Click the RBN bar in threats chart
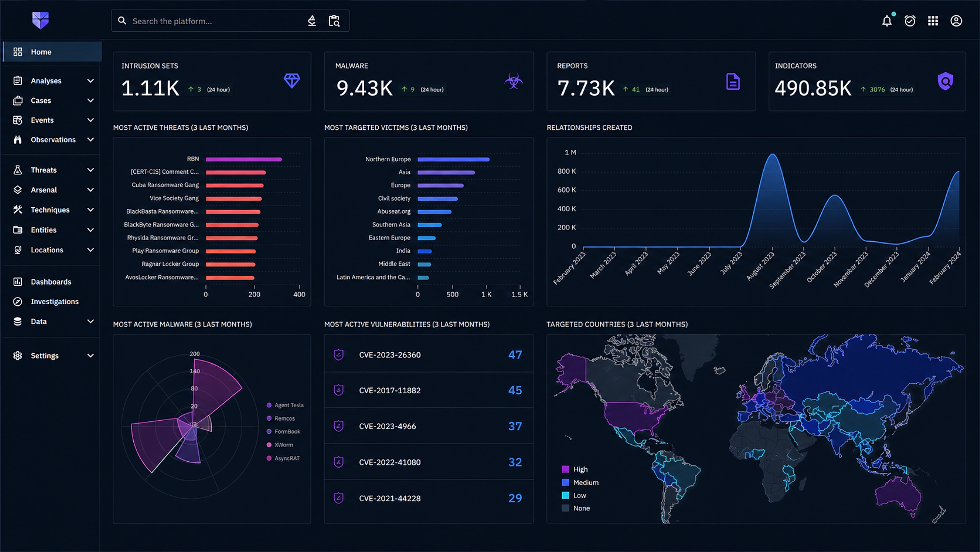 [x=244, y=159]
